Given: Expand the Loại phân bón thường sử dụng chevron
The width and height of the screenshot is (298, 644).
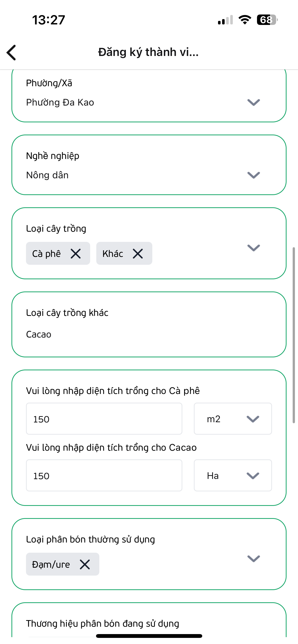Looking at the screenshot, I should [x=254, y=559].
